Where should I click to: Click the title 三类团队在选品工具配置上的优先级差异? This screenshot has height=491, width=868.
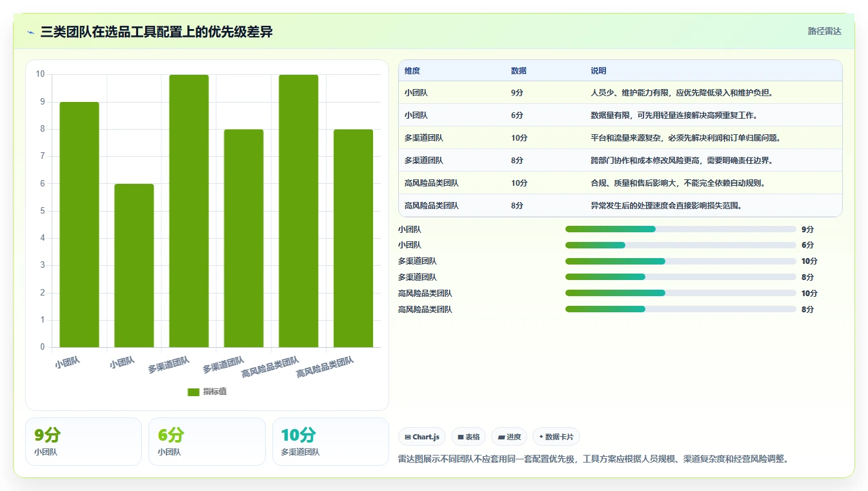pos(157,32)
